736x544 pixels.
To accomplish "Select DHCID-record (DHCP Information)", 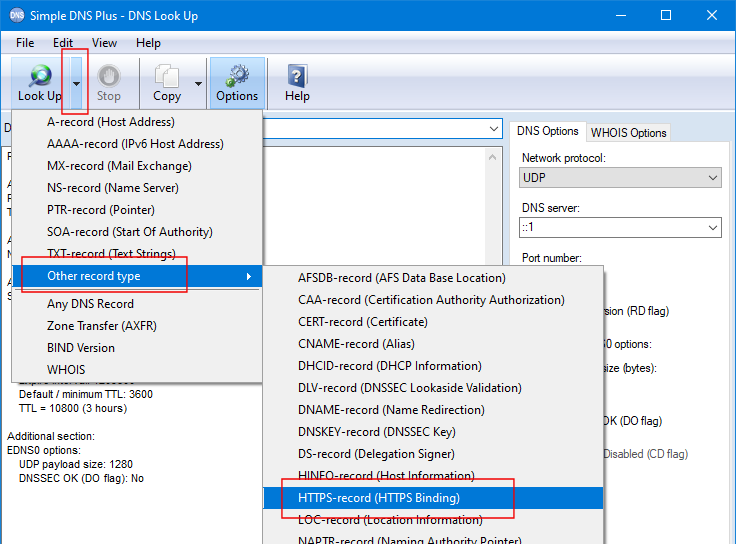I will [433, 366].
